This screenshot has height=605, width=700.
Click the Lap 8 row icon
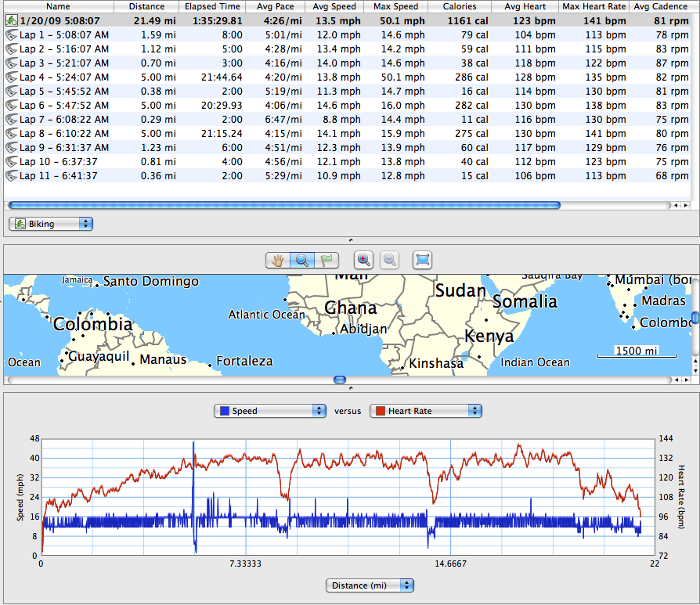[x=12, y=133]
